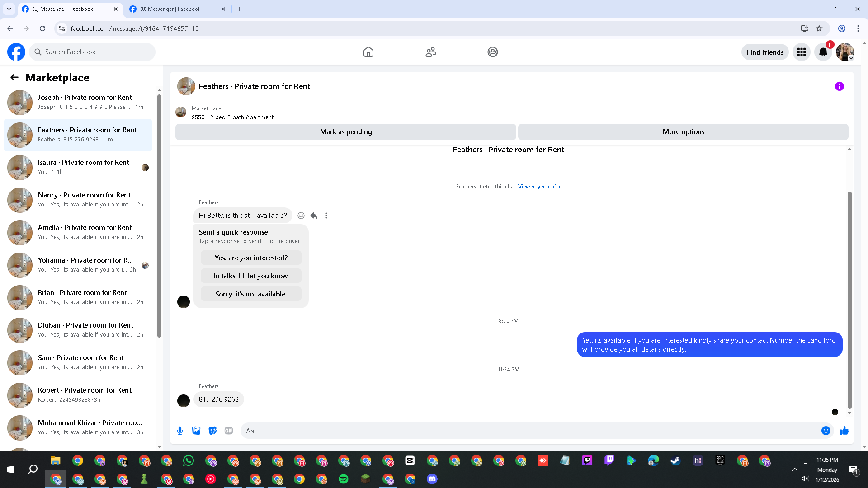Open Facebook notifications bell
Image resolution: width=868 pixels, height=488 pixels.
coord(823,52)
